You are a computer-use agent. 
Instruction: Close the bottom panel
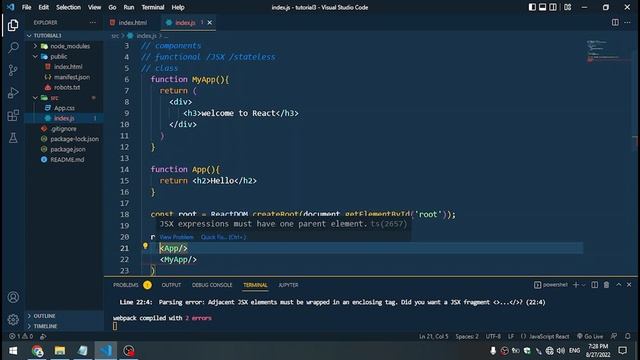629,285
